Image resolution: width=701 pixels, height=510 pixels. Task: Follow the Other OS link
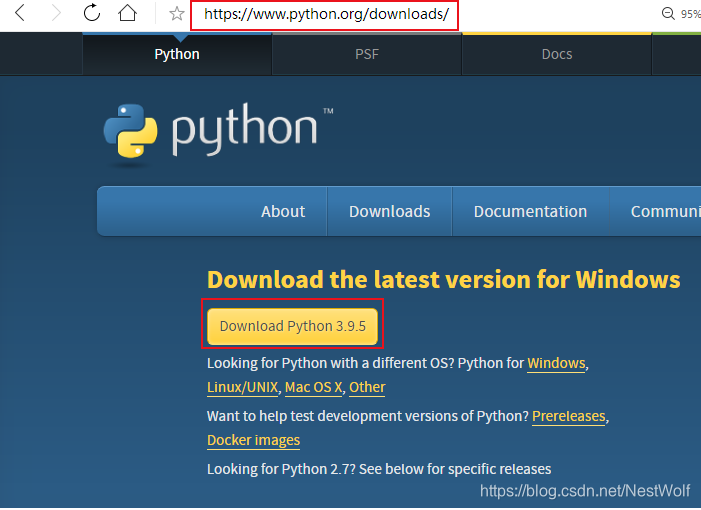[x=367, y=387]
